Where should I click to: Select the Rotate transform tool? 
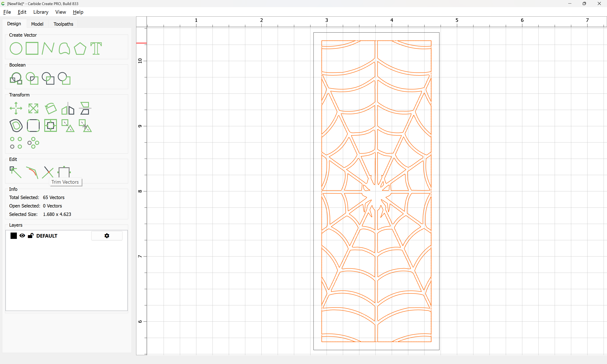coord(51,108)
